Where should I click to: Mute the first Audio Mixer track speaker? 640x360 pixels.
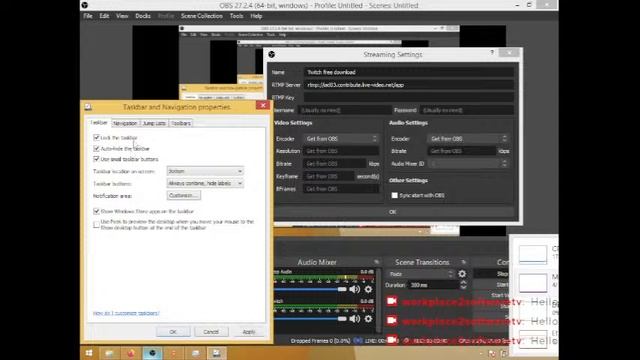(354, 289)
